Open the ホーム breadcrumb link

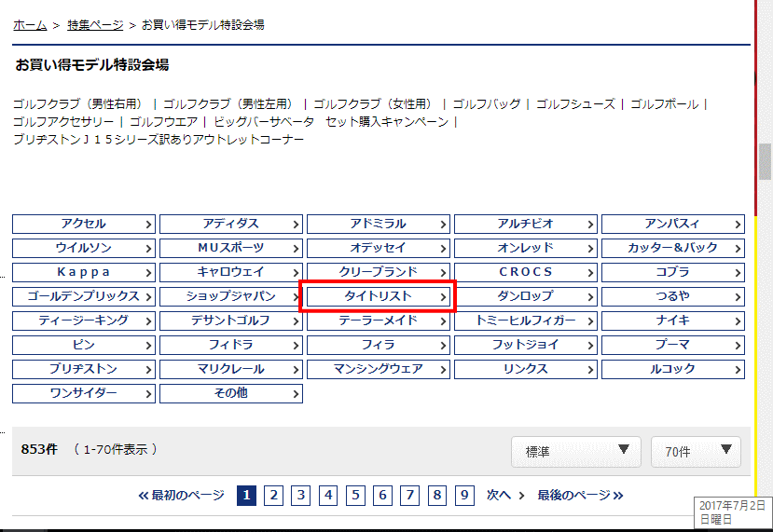30,25
